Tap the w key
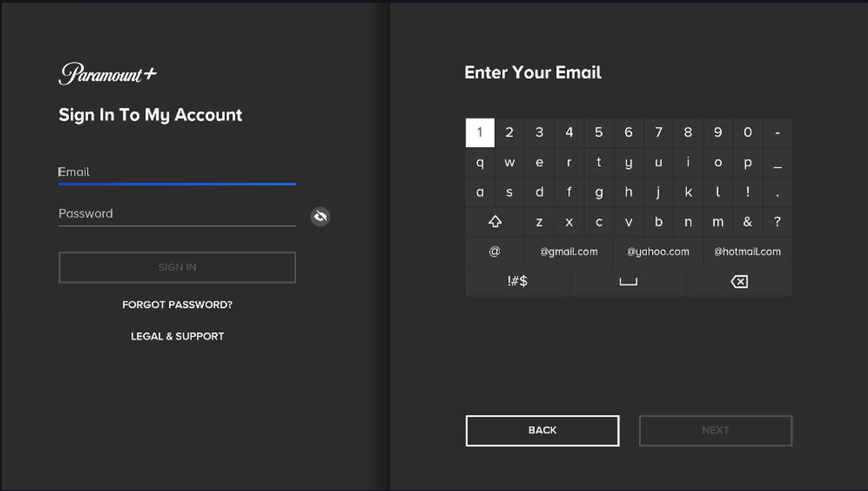868x491 pixels. click(509, 163)
